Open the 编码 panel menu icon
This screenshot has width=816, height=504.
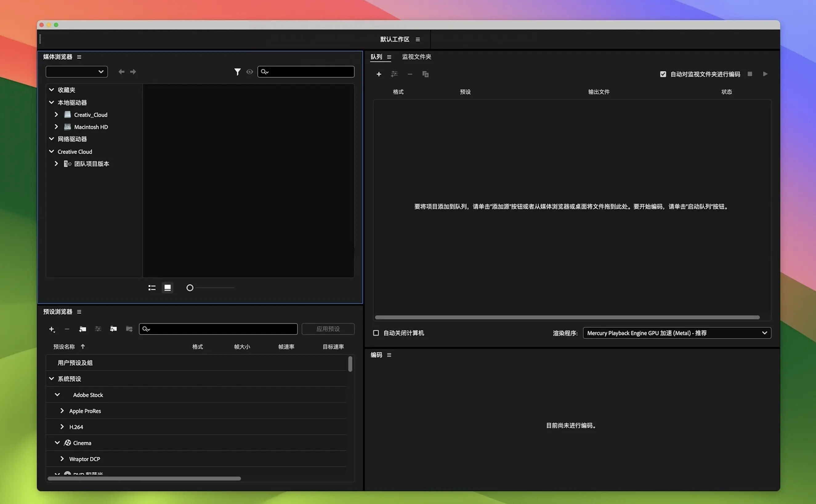pos(389,355)
